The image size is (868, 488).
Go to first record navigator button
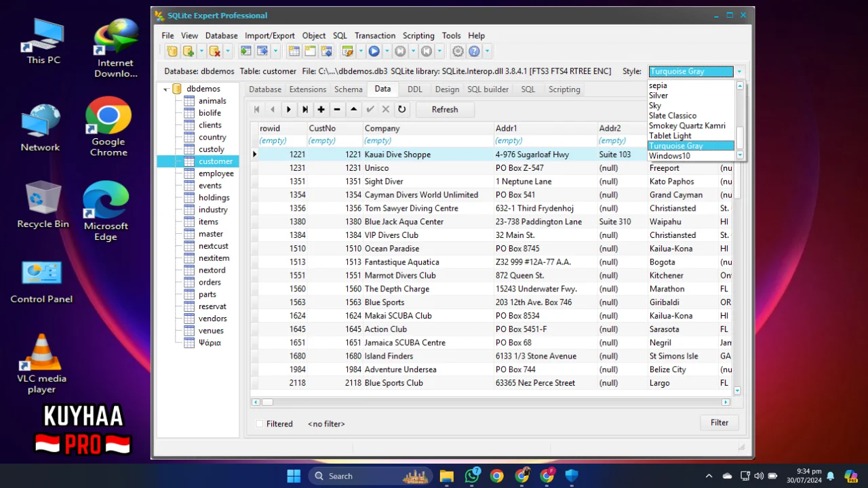(x=257, y=109)
